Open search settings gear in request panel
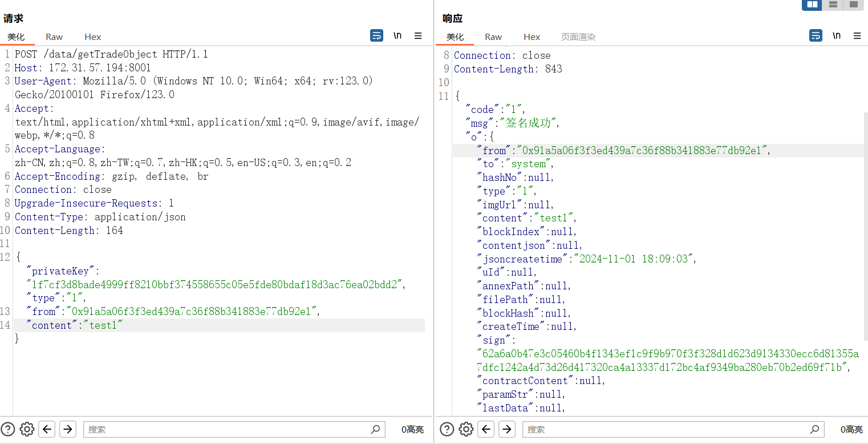The image size is (868, 444). click(x=27, y=429)
